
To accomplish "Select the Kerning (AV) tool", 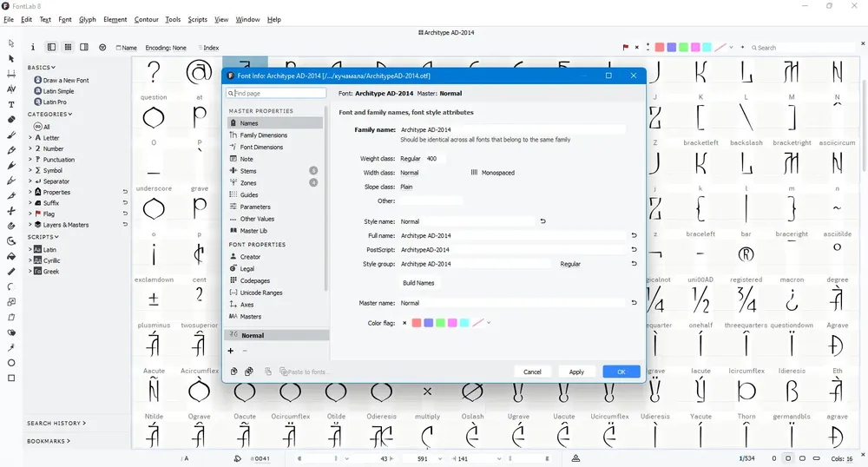I will [x=11, y=89].
